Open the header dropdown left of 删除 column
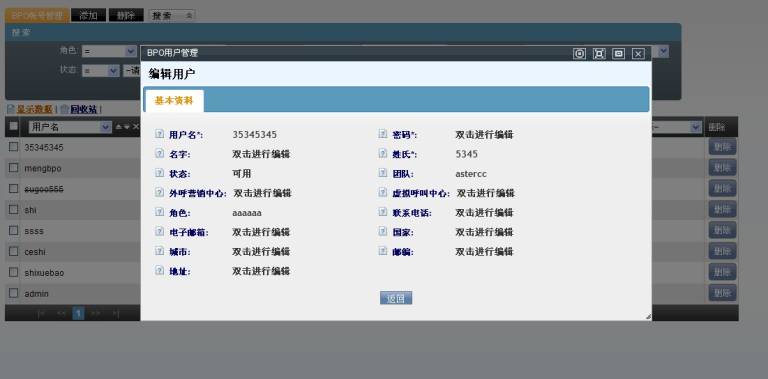Viewport: 768px width, 379px height. click(x=696, y=127)
